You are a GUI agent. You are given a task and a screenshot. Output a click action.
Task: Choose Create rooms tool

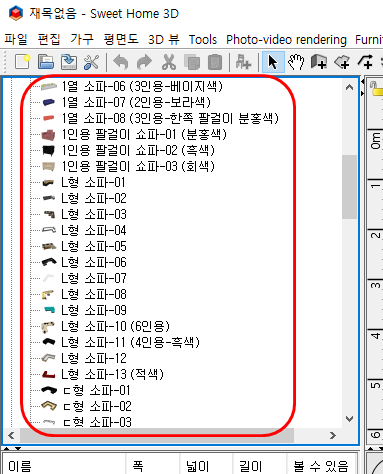pos(342,62)
